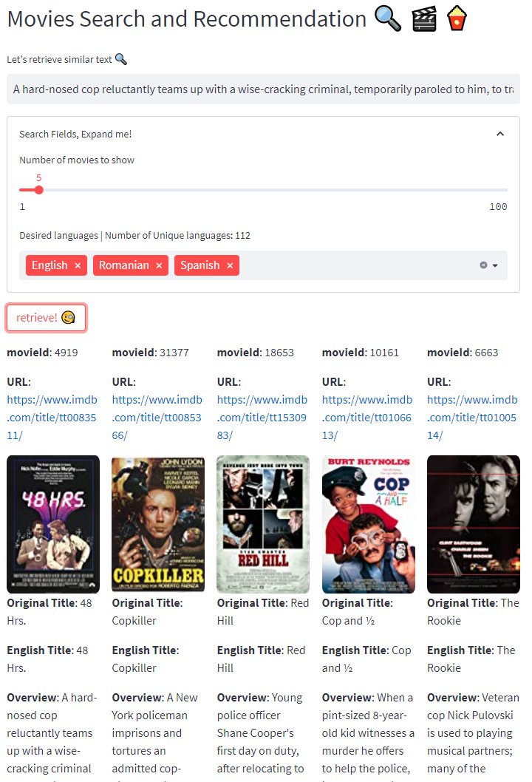
Task: Click the 'movieId: 31377' text
Action: (x=151, y=353)
